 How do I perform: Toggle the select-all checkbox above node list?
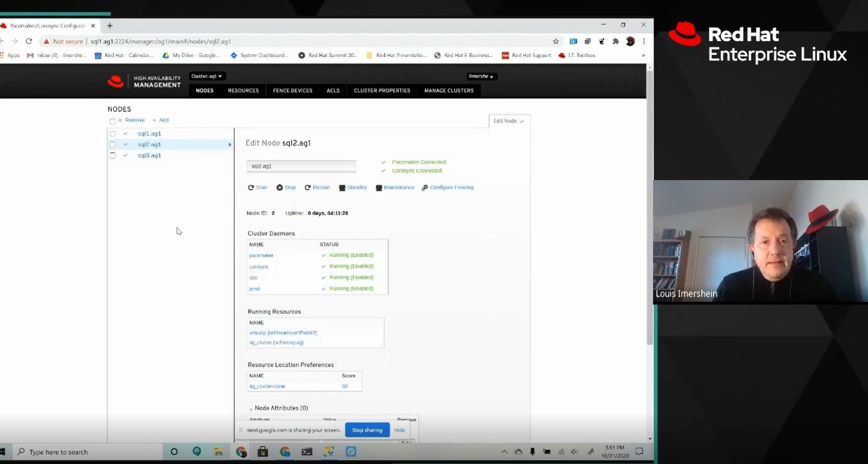(112, 120)
